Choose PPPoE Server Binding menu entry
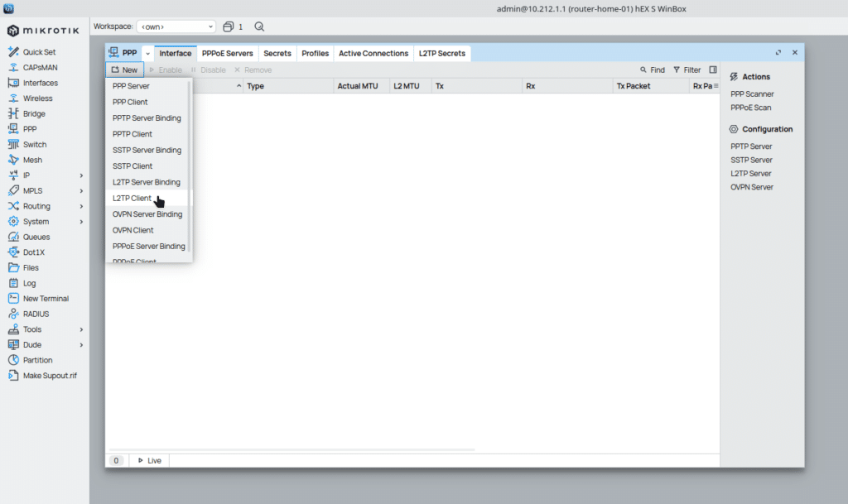This screenshot has height=504, width=848. pos(148,247)
